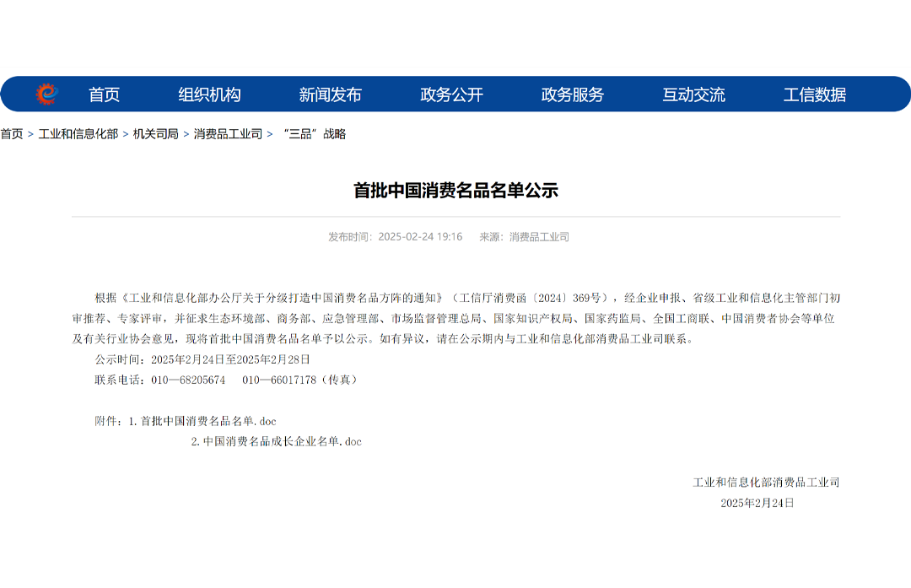Open the 政务公开 menu item
This screenshot has height=588, width=911.
tap(451, 94)
